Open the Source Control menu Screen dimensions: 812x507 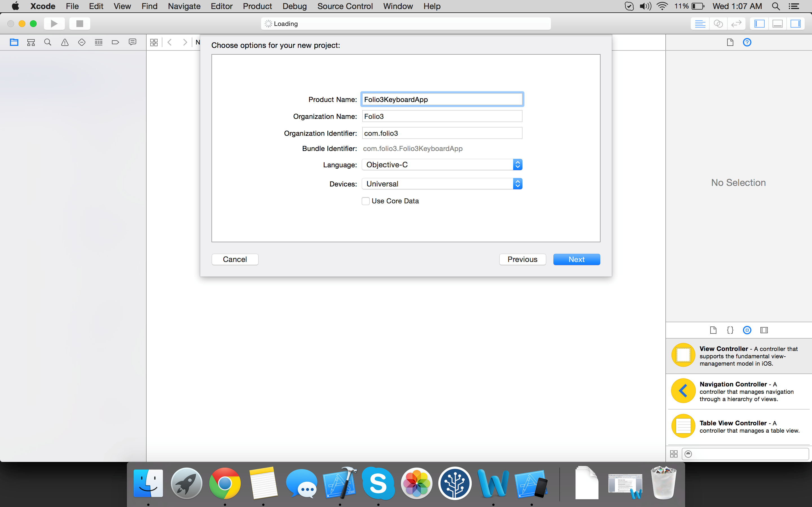point(345,6)
